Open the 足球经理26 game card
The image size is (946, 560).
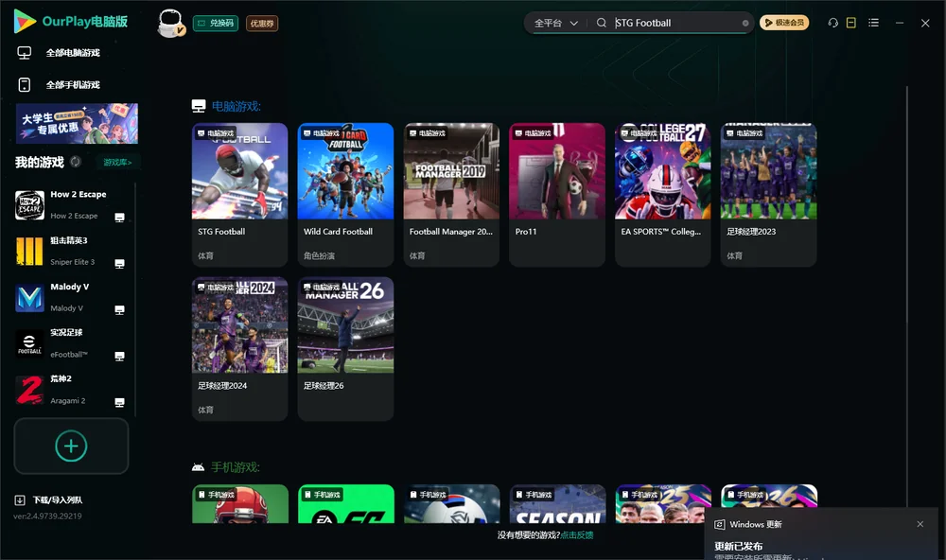345,348
